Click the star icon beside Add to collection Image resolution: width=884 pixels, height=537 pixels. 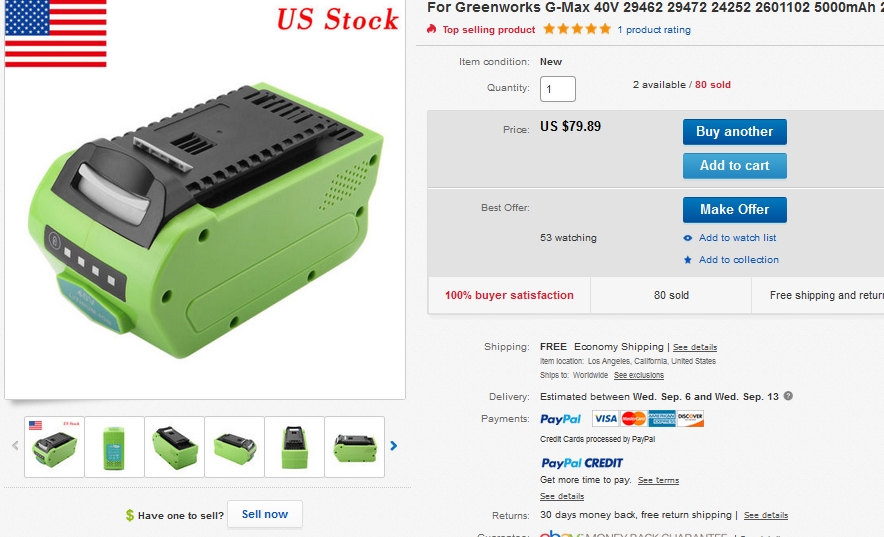pos(687,260)
